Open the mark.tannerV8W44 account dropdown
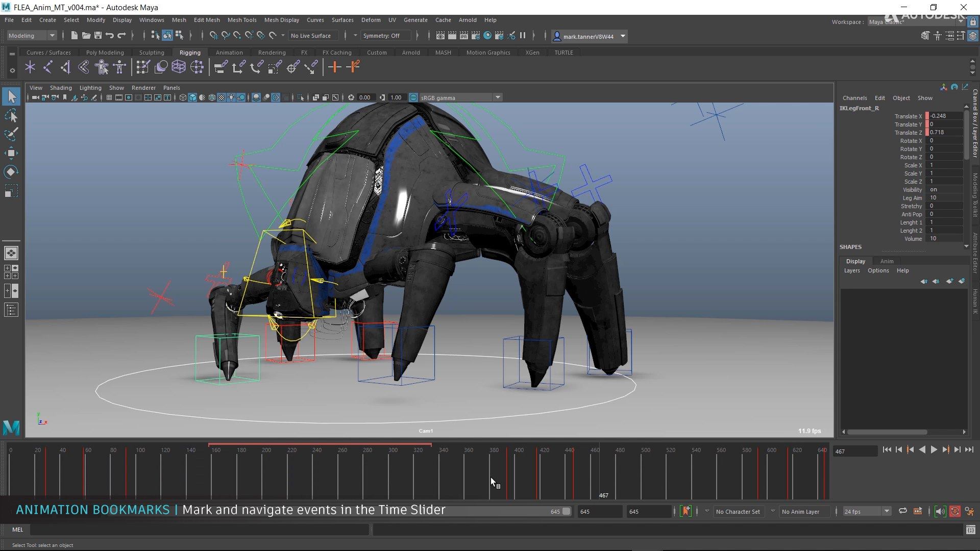 point(589,36)
